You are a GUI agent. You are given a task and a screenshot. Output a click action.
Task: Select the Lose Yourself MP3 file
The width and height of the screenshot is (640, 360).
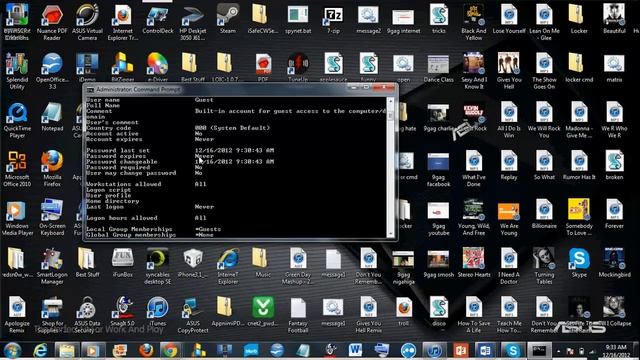(x=509, y=19)
